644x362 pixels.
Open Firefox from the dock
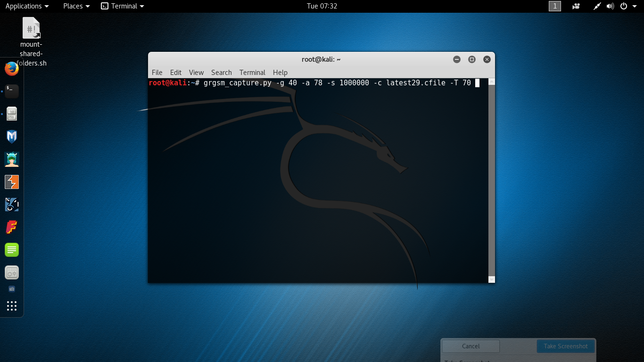(x=12, y=69)
